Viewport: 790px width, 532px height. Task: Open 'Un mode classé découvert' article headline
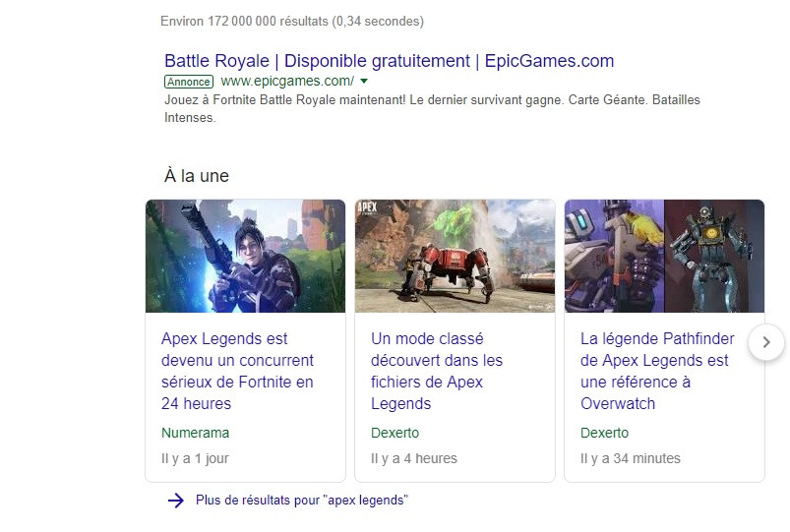[436, 371]
